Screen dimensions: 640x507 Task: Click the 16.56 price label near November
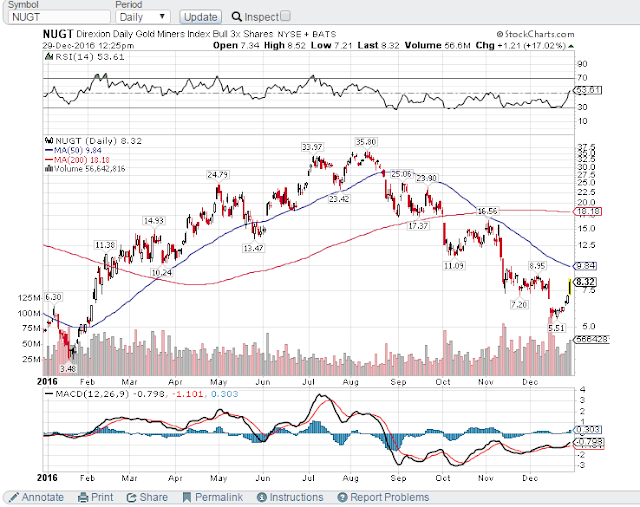(x=487, y=211)
